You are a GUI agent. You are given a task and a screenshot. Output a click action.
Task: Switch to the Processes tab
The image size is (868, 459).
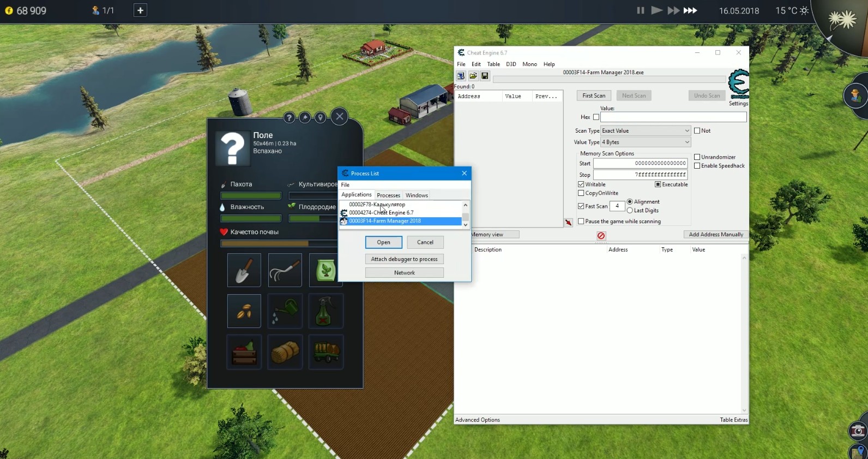click(x=388, y=195)
